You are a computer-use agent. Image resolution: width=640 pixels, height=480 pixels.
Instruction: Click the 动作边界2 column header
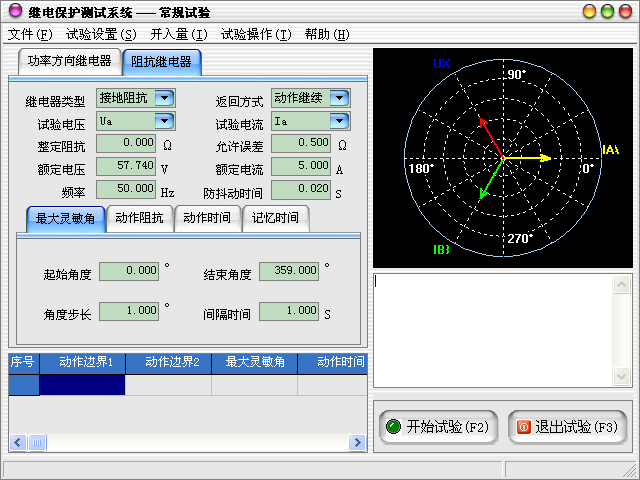tap(169, 363)
